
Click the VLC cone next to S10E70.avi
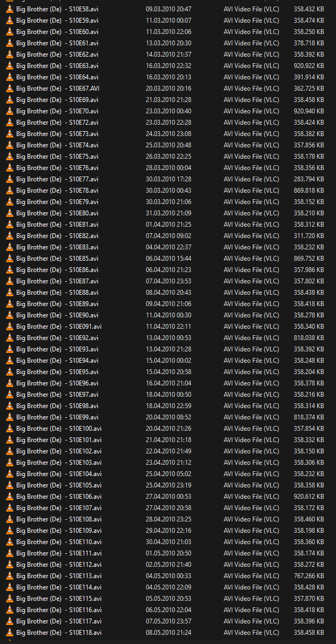[9, 111]
